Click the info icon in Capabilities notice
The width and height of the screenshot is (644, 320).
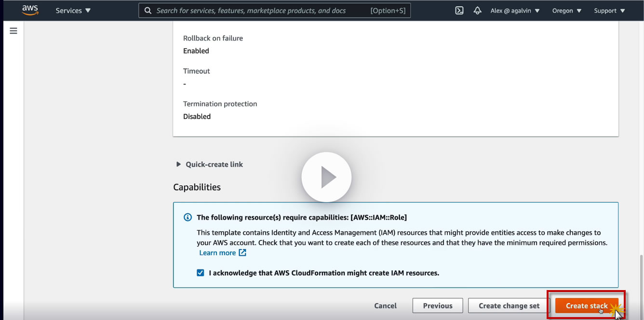(x=188, y=217)
